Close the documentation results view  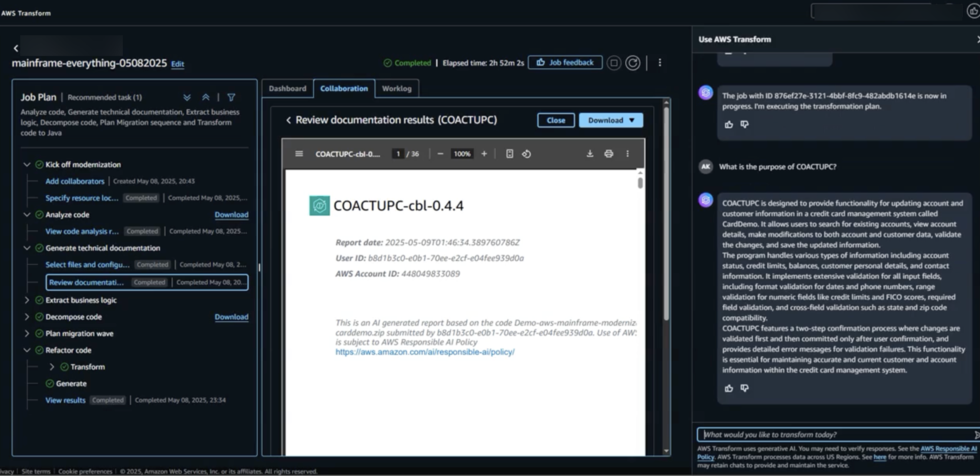click(x=556, y=120)
